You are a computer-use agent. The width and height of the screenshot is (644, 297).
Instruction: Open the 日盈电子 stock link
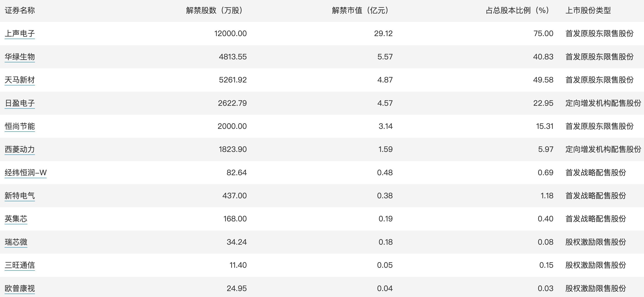[x=20, y=103]
